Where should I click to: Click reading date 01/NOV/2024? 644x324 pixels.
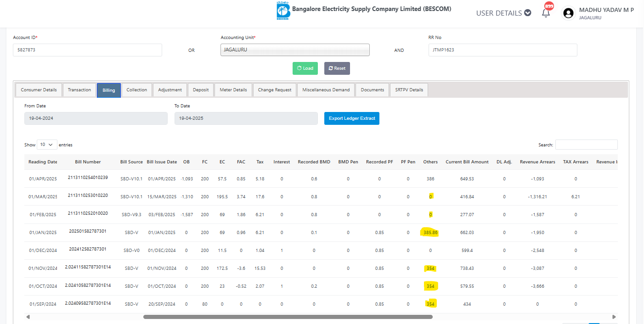pyautogui.click(x=43, y=268)
